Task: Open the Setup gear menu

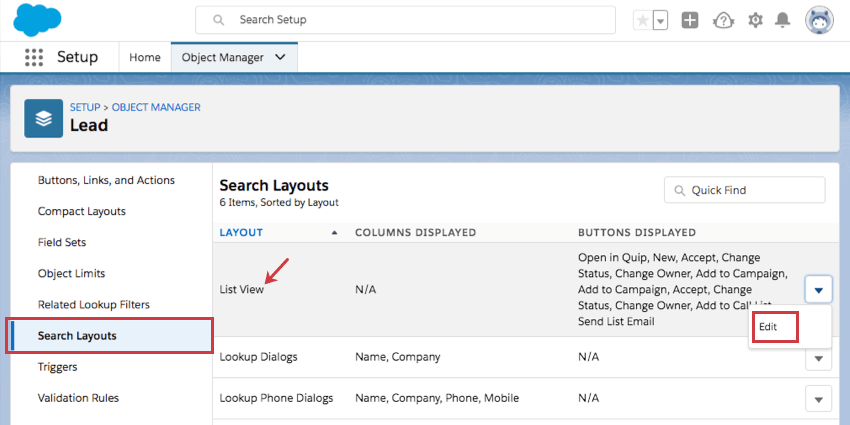Action: 755,20
